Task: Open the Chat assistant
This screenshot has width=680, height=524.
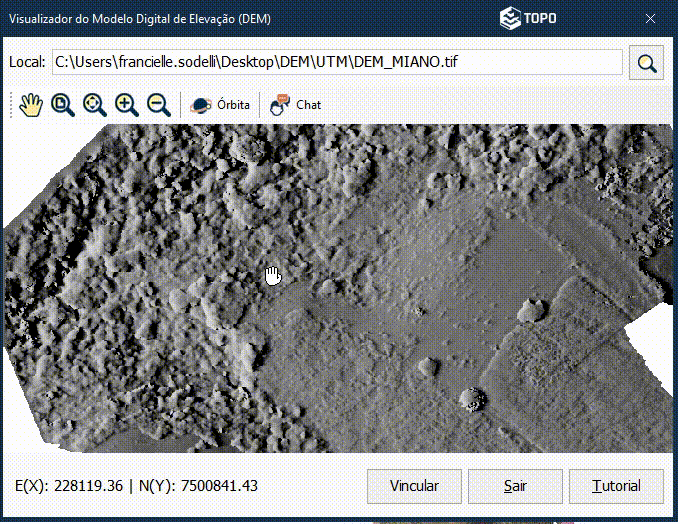Action: [x=295, y=104]
